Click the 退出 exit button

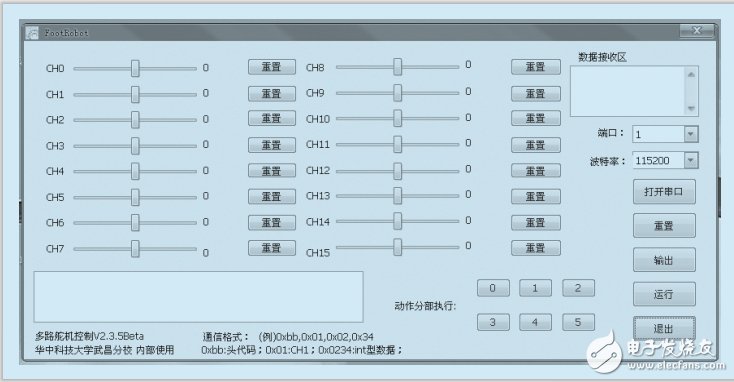click(664, 328)
